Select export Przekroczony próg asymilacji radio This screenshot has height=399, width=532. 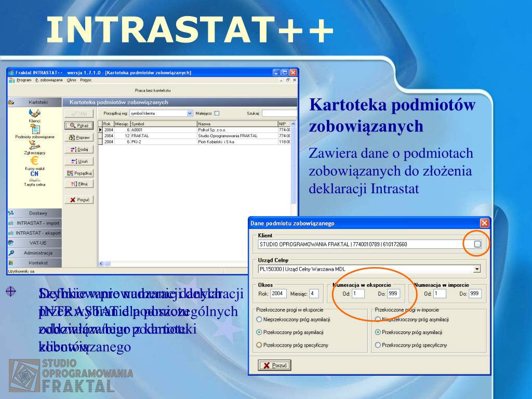tap(259, 332)
